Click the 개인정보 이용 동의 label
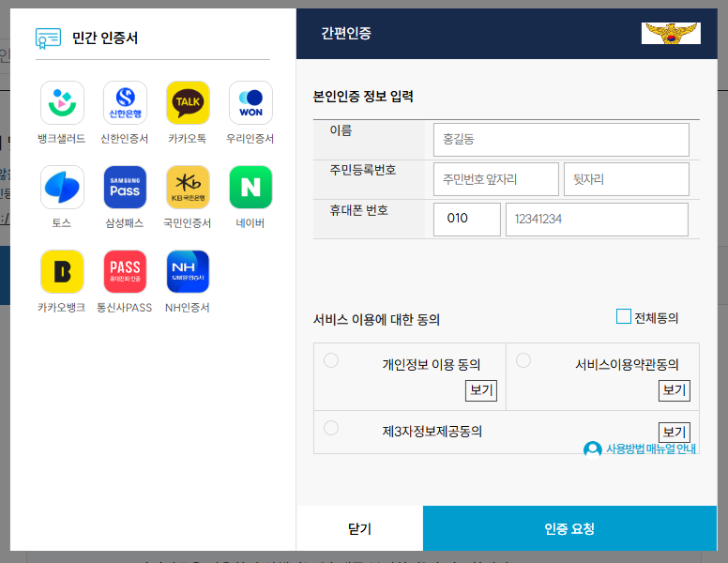 [x=432, y=365]
